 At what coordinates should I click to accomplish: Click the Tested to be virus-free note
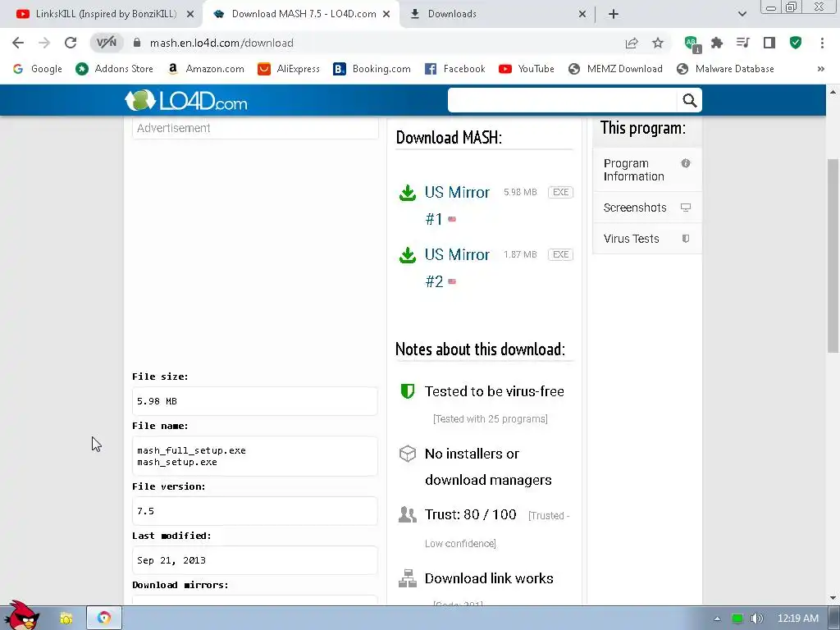click(x=494, y=391)
